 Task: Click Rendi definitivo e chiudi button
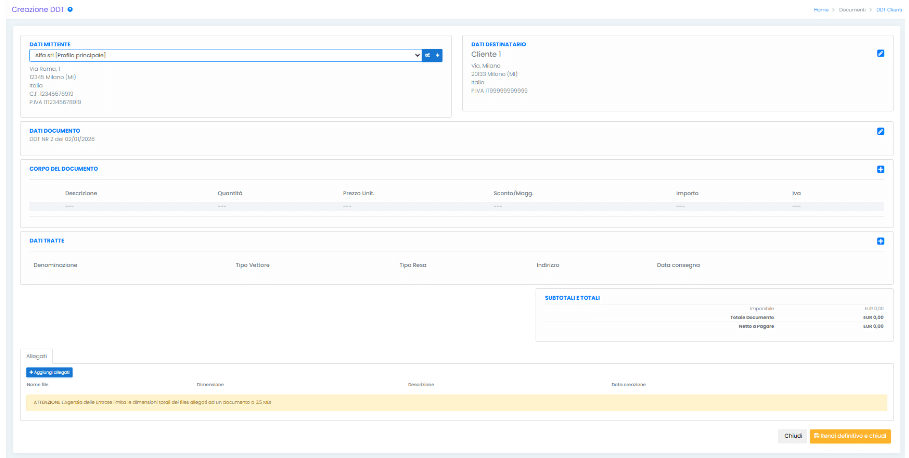[849, 436]
